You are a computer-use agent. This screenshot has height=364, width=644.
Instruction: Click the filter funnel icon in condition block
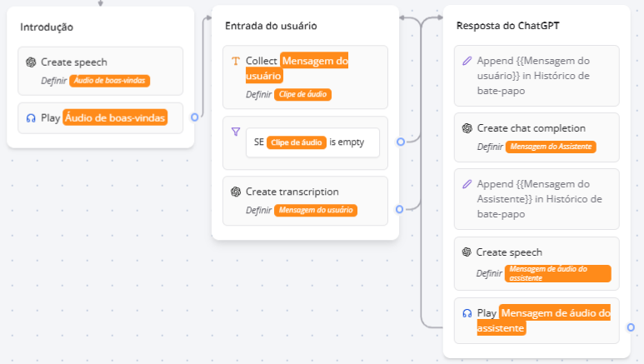(x=236, y=132)
